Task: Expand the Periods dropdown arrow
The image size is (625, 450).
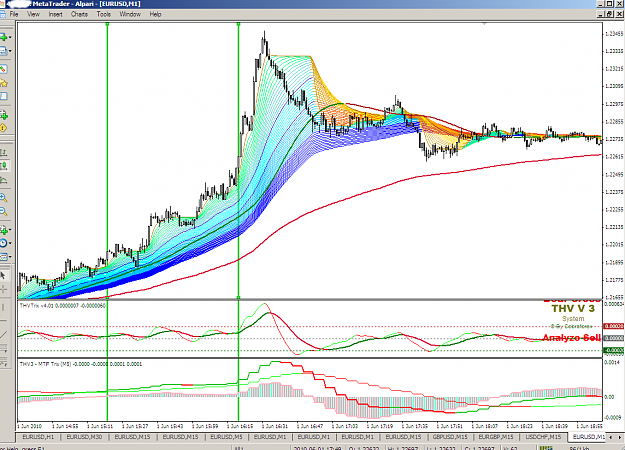Action: click(x=10, y=243)
